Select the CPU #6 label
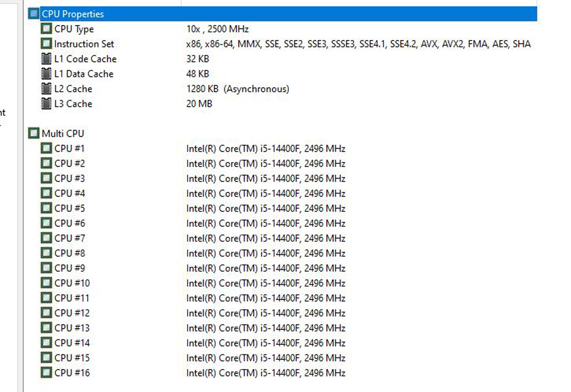This screenshot has height=392, width=571. tap(69, 223)
